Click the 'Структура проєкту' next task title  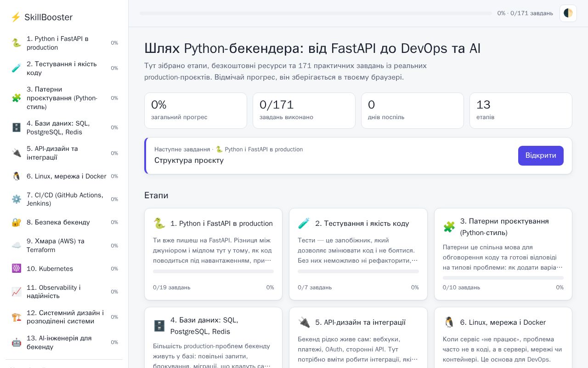(189, 161)
